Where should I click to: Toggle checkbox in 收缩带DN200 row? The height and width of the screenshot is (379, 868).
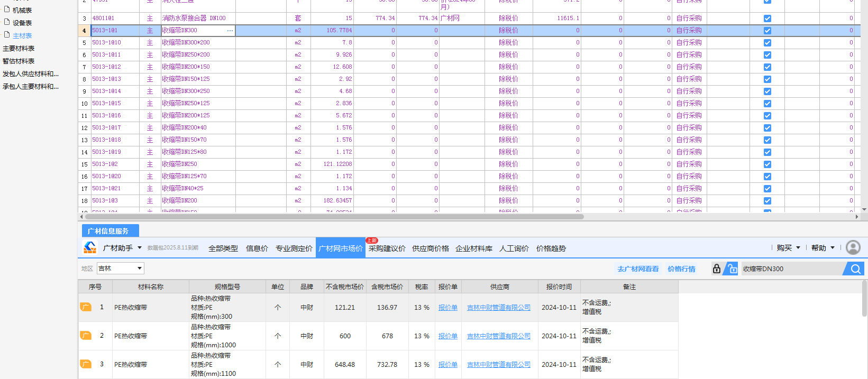(768, 201)
